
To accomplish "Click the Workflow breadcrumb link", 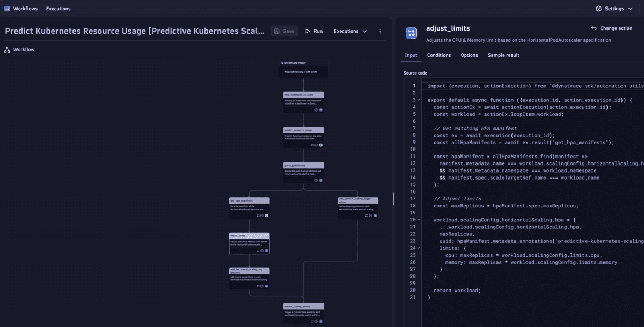I will click(24, 50).
